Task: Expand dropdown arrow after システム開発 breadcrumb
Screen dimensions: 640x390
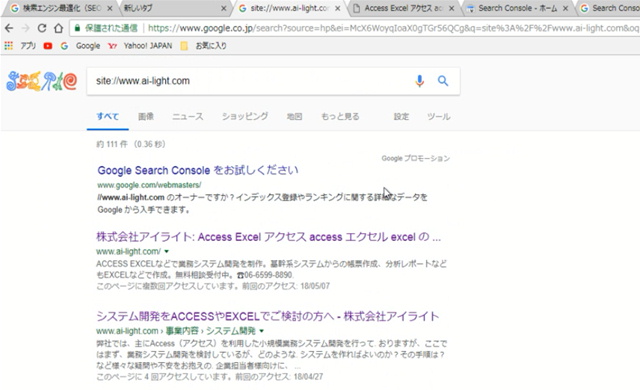Action: point(262,331)
